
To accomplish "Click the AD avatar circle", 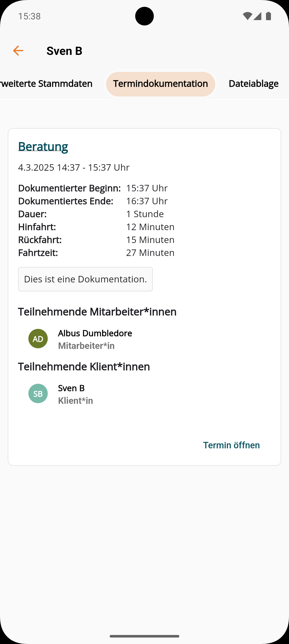I will click(38, 339).
